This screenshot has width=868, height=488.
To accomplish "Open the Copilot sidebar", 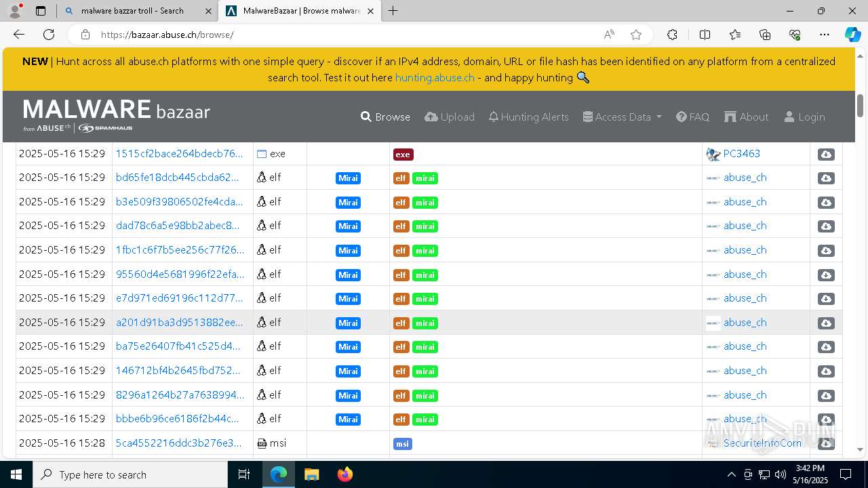I will point(852,35).
